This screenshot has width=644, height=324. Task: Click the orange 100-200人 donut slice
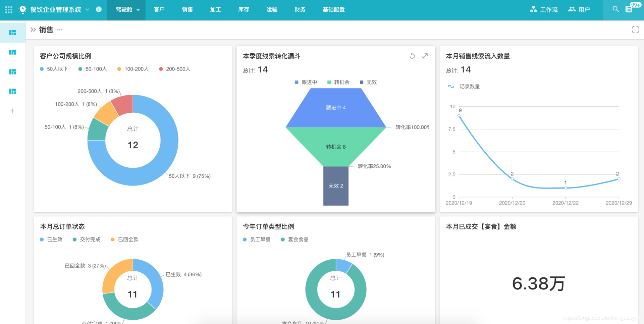tap(106, 114)
